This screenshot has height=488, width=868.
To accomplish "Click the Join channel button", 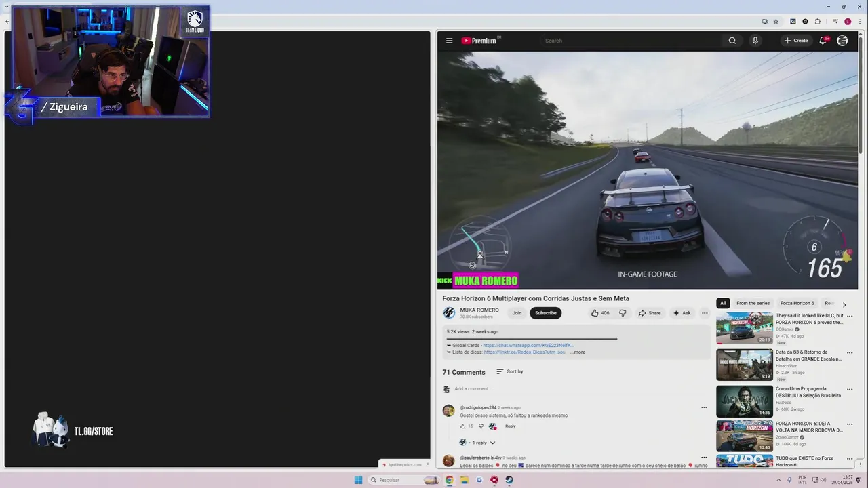I will point(517,313).
